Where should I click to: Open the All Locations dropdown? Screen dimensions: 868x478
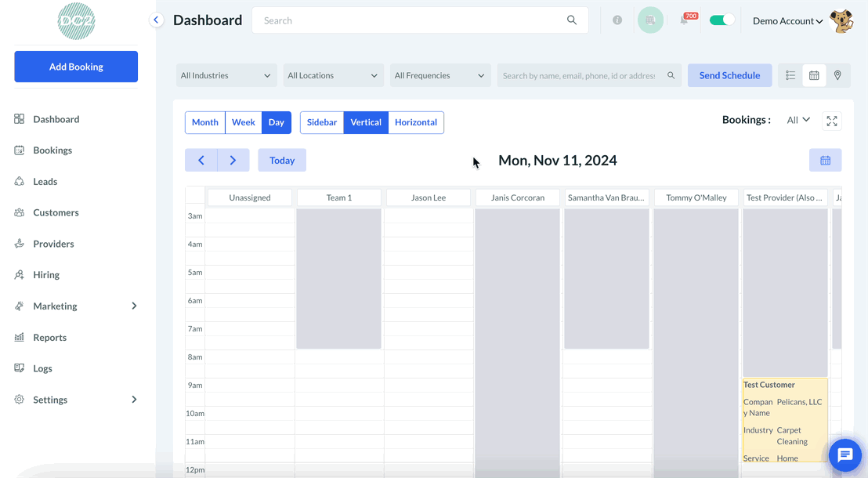tap(333, 75)
